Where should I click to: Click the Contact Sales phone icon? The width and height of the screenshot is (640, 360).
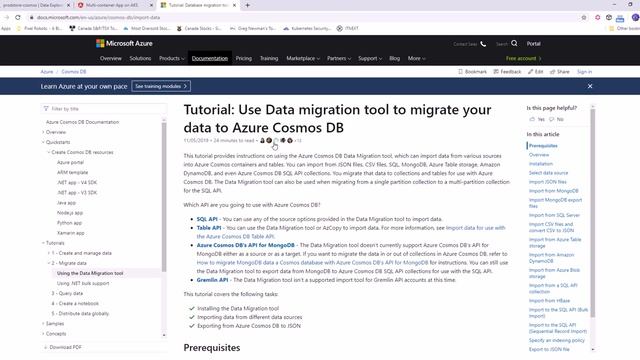483,44
